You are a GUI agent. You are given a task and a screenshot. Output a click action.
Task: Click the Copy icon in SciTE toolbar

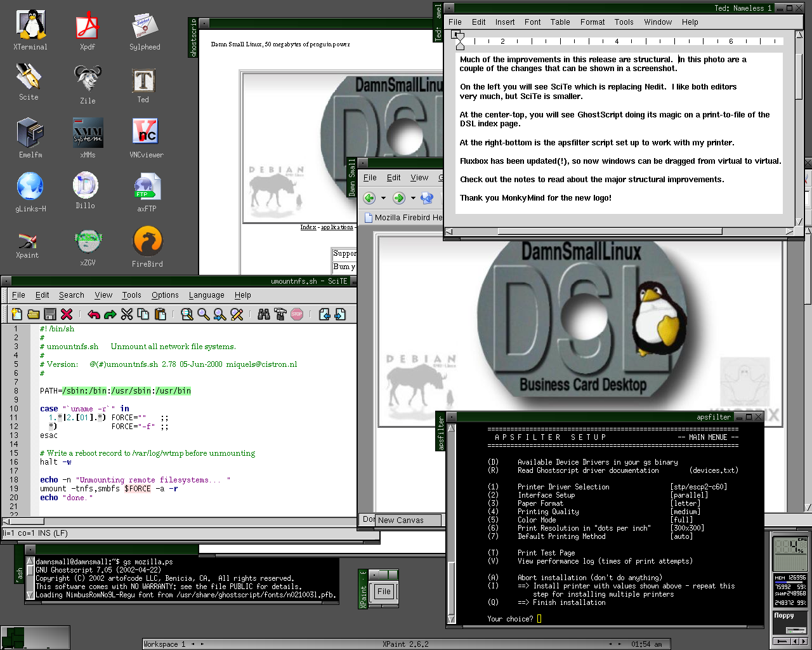click(143, 314)
